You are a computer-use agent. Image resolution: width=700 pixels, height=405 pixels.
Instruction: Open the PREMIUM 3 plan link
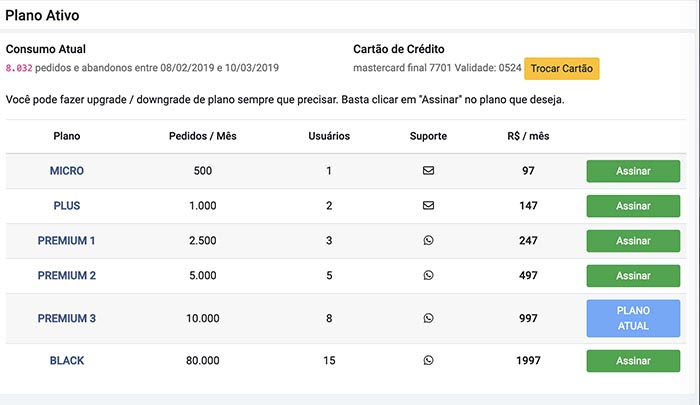(x=67, y=318)
